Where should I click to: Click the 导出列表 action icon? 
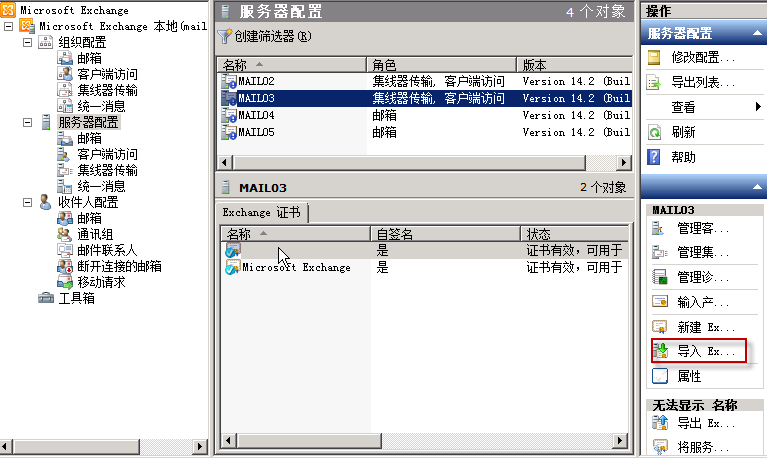pos(654,82)
